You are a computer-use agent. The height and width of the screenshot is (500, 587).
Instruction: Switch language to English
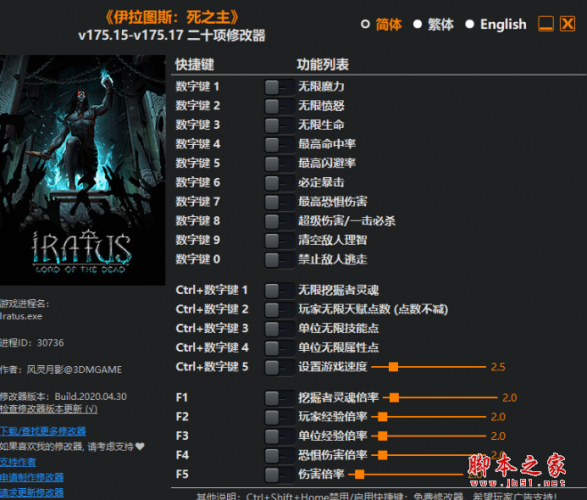[x=469, y=24]
